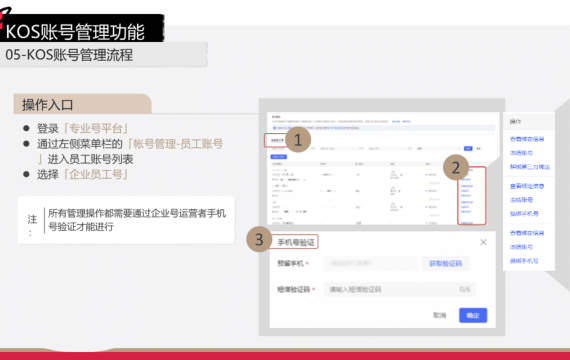Click the 取消 button in the dialog
The width and height of the screenshot is (570, 360).
tap(439, 315)
